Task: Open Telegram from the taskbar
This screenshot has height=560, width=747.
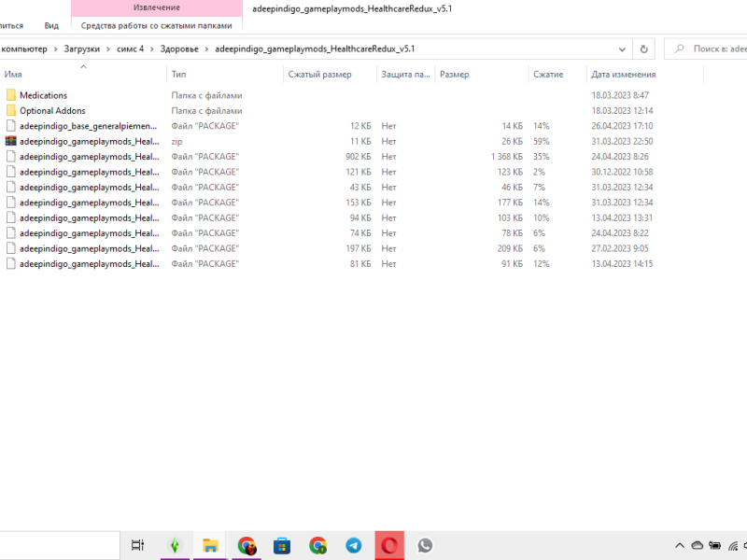Action: coord(354,545)
